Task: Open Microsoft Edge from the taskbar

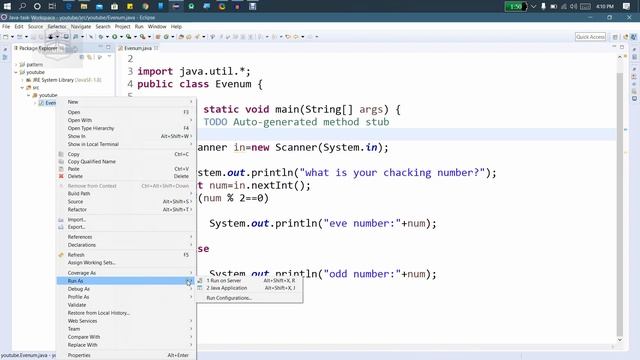Action: click(68, 6)
